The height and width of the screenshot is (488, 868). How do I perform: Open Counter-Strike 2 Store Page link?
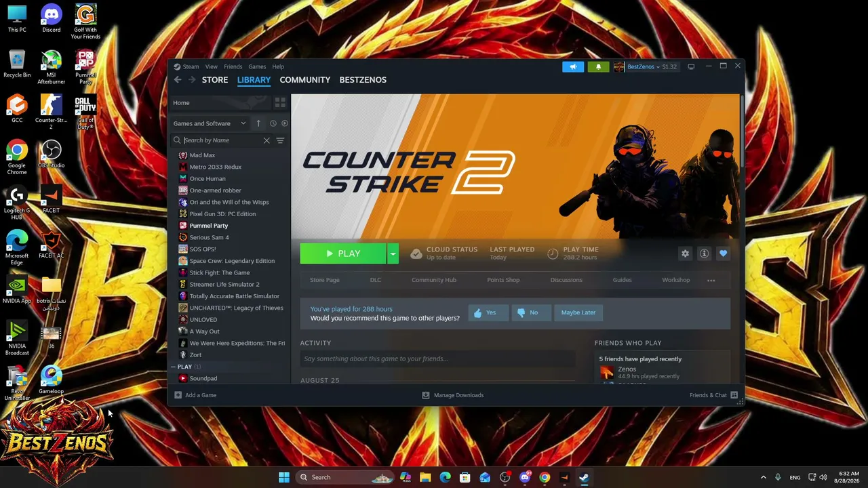[325, 280]
